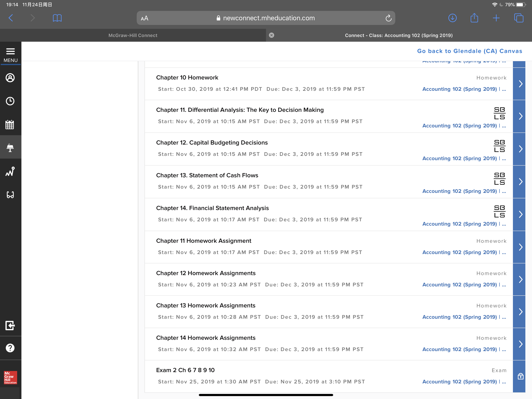The width and height of the screenshot is (532, 399).
Task: Tap the Wi-Fi status icon
Action: [x=494, y=4]
